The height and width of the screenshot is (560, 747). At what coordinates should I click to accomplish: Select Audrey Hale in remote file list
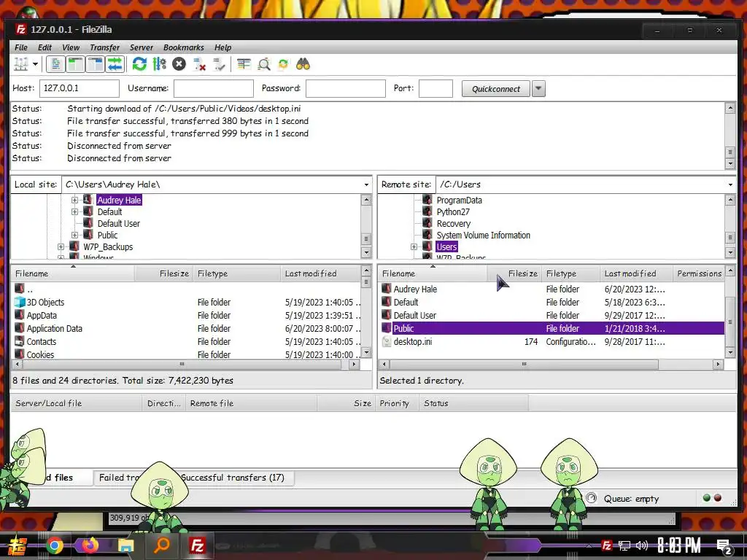pyautogui.click(x=415, y=289)
